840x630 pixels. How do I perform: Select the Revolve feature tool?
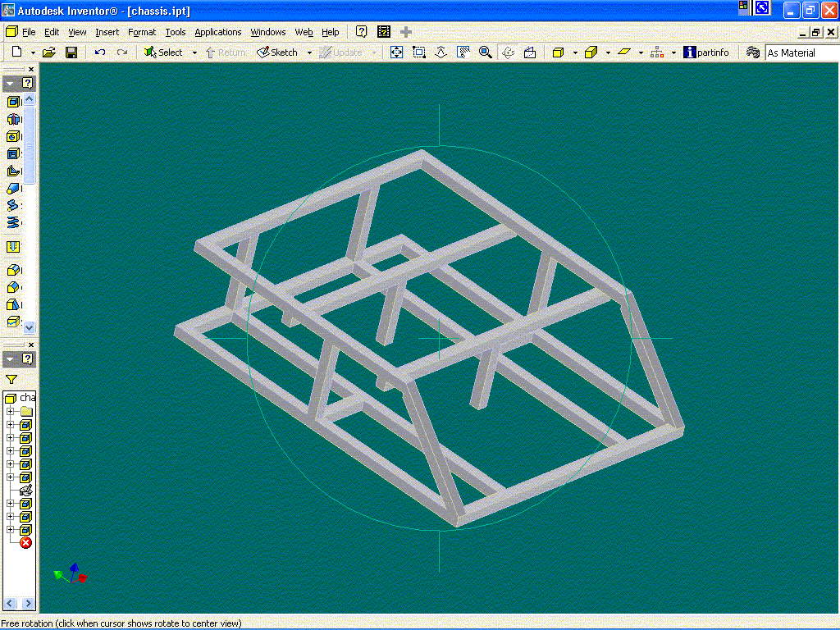click(13, 119)
